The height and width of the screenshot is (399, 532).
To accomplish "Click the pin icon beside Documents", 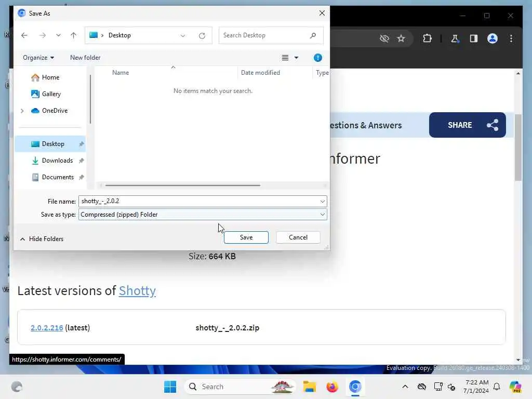I will [82, 177].
